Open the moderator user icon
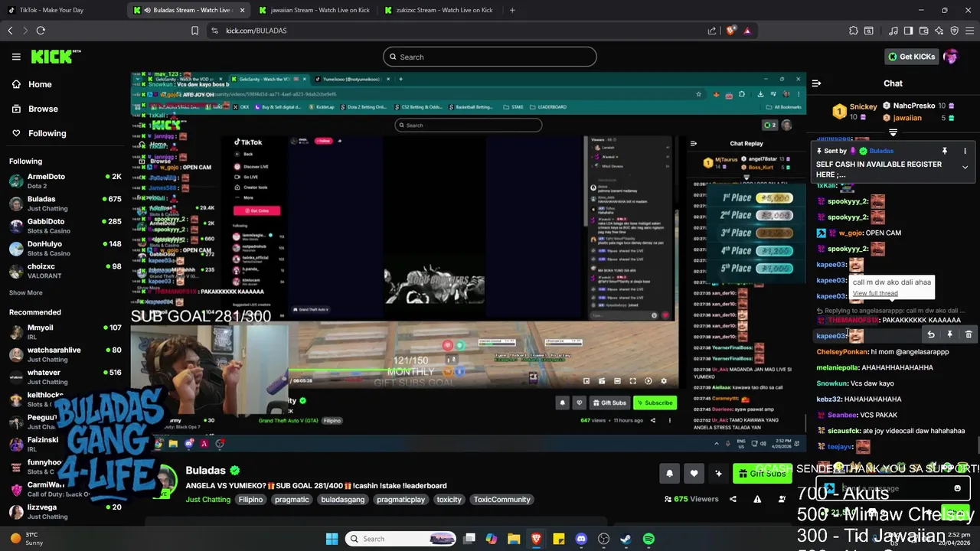 (x=782, y=499)
